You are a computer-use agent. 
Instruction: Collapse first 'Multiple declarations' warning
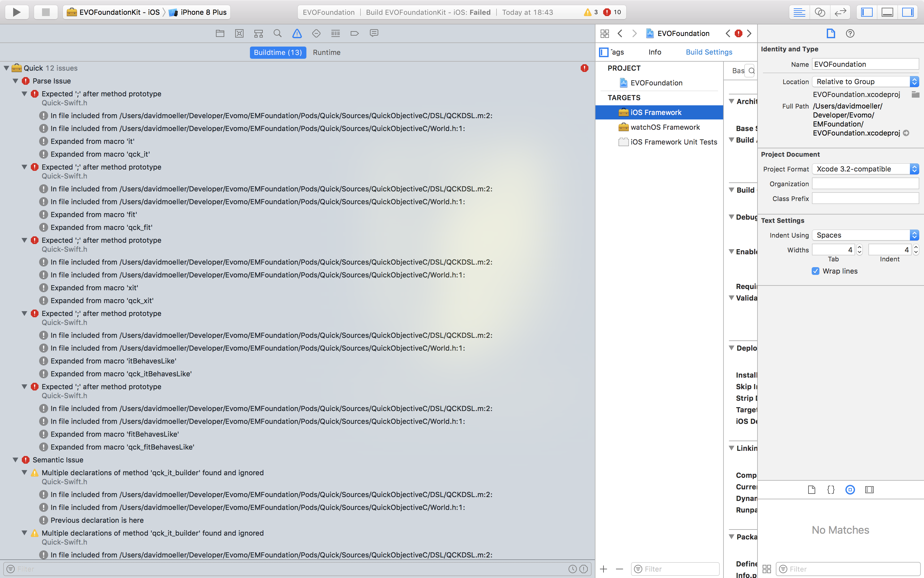pyautogui.click(x=24, y=472)
